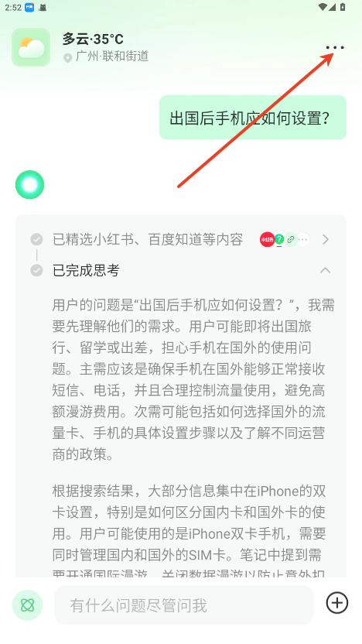Open the three-dot more options menu
This screenshot has height=644, width=362.
[x=335, y=48]
